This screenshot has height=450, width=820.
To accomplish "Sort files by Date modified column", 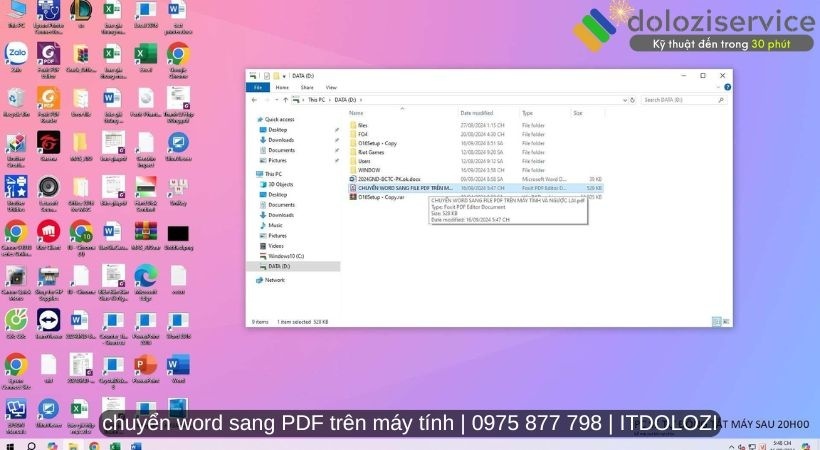I will tap(476, 113).
